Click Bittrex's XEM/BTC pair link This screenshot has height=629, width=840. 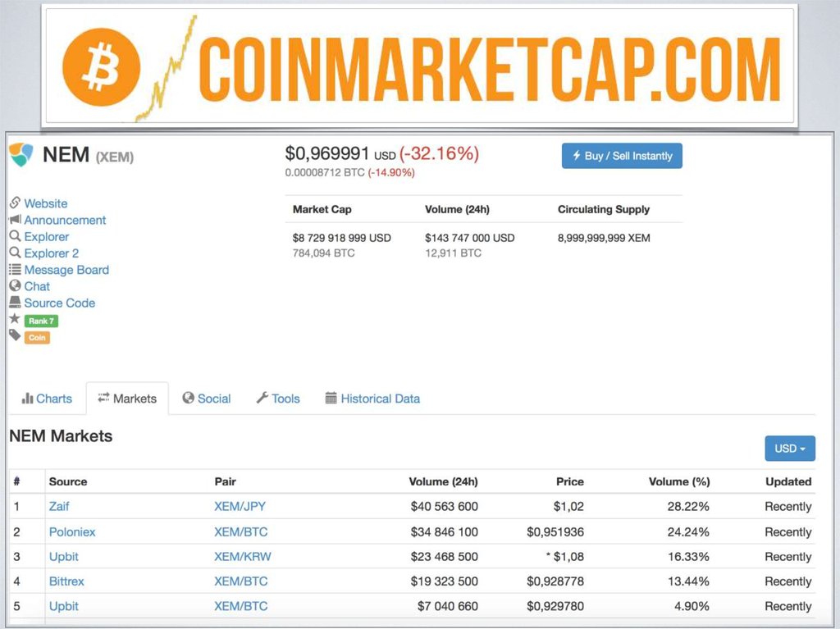click(x=241, y=581)
